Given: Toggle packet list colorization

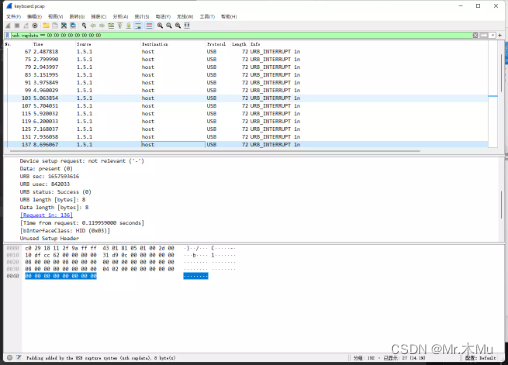Looking at the screenshot, I should [x=149, y=26].
